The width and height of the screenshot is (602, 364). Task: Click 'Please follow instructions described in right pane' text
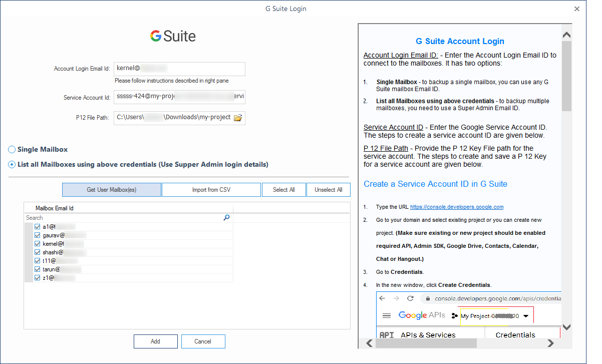(172, 81)
